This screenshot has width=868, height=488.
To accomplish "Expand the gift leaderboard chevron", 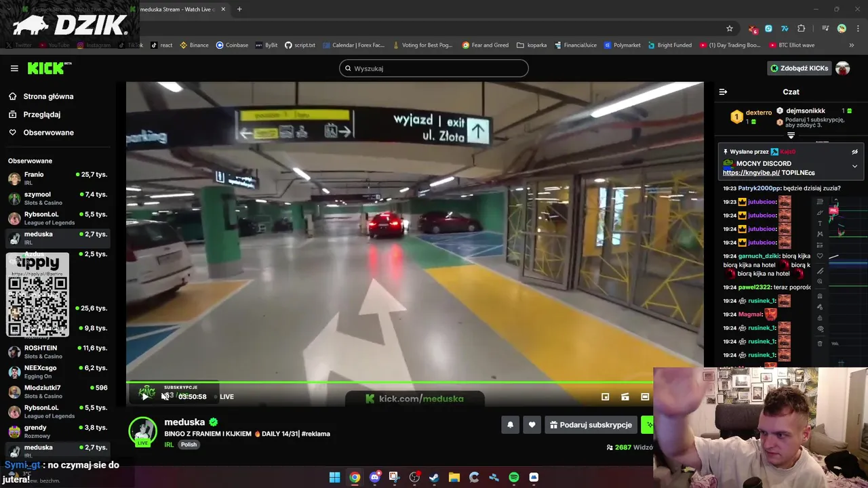I will click(x=791, y=136).
